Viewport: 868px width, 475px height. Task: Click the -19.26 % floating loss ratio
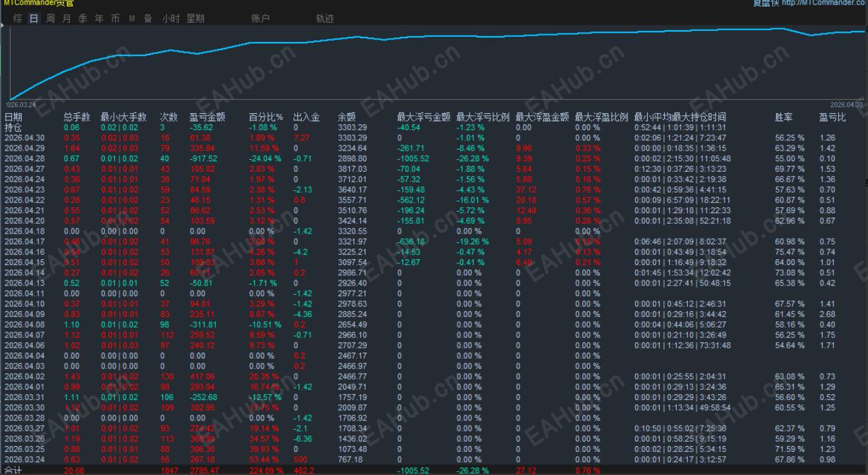pos(472,241)
